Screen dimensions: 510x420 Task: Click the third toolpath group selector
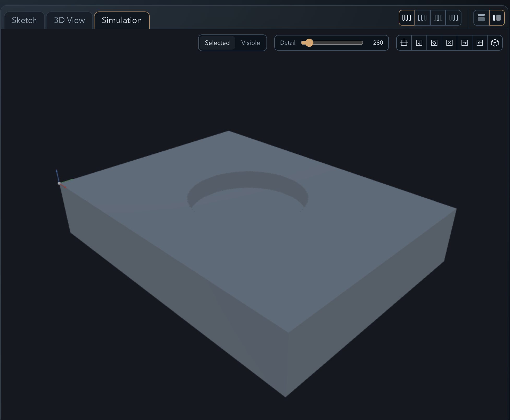click(438, 18)
